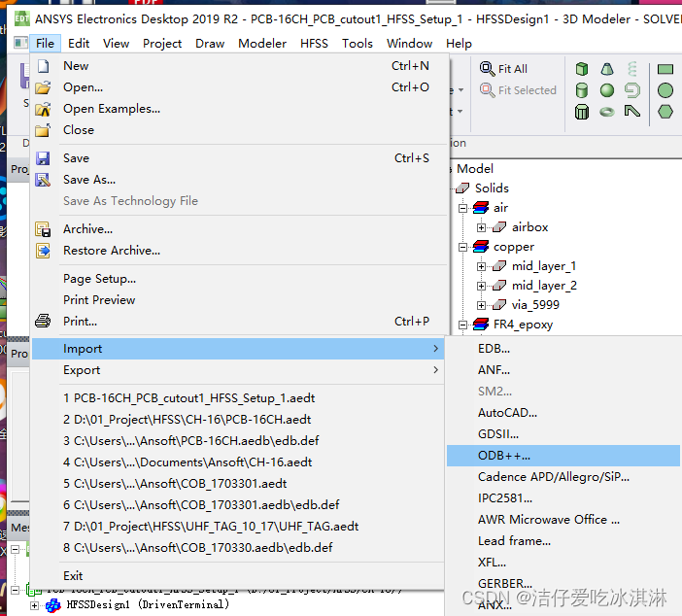Choose AWR Microwave Office import option
The width and height of the screenshot is (682, 616).
click(x=563, y=520)
